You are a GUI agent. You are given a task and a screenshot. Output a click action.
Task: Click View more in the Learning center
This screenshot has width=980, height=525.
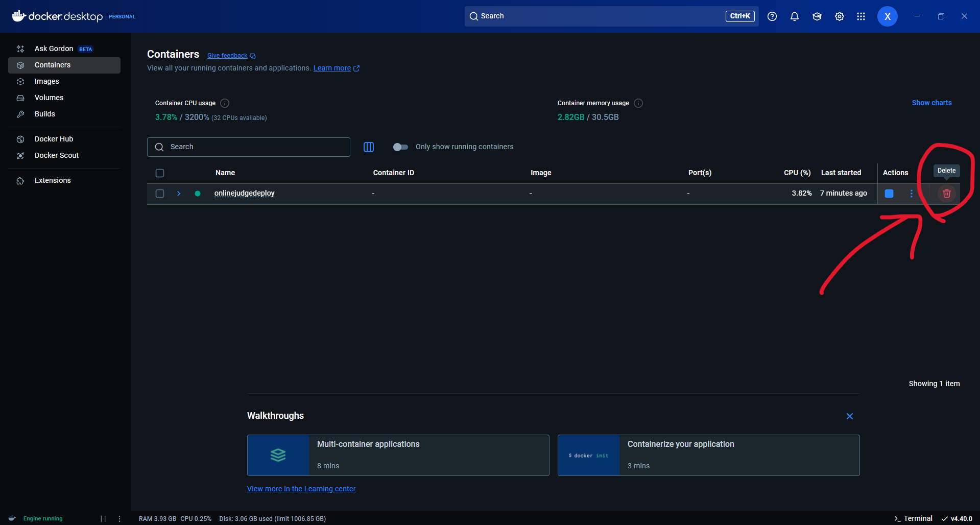(x=301, y=489)
